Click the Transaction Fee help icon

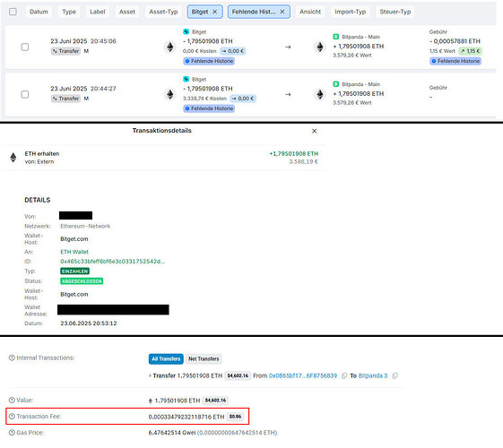pyautogui.click(x=12, y=417)
